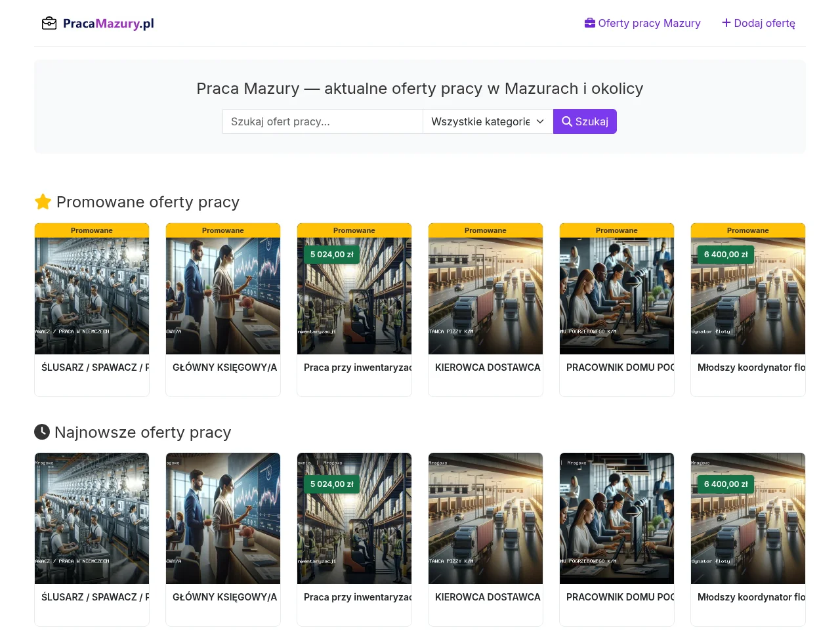Open the Wszystkie kategorie dropdown
Viewport: 840px width, 630px height.
point(488,121)
